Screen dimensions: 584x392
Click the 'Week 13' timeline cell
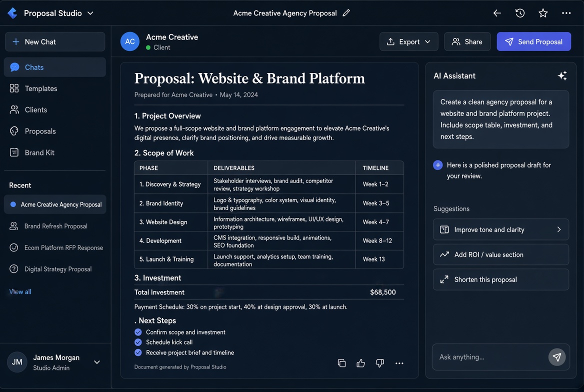click(379, 259)
